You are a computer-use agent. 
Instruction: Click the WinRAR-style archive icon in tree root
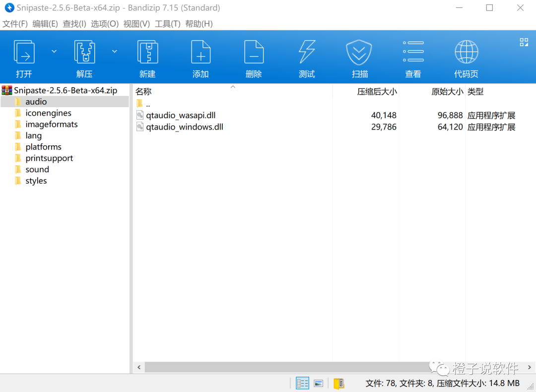click(x=7, y=91)
